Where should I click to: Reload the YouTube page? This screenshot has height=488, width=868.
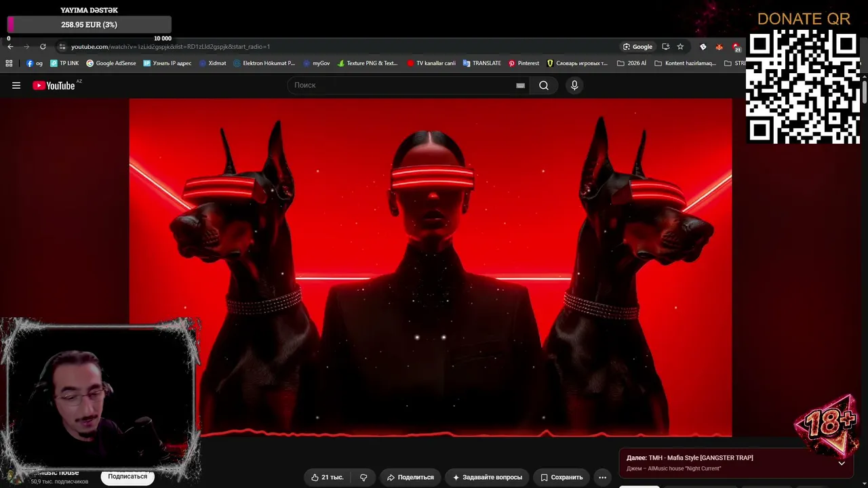tap(43, 47)
